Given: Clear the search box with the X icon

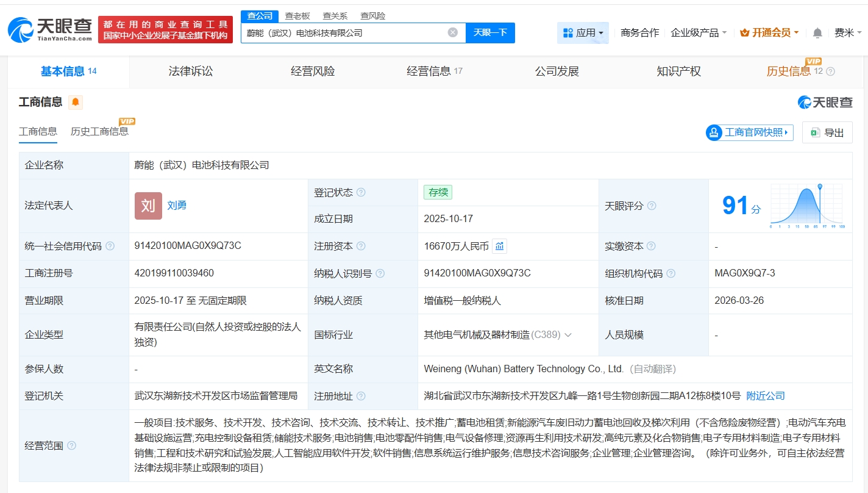Looking at the screenshot, I should 452,32.
